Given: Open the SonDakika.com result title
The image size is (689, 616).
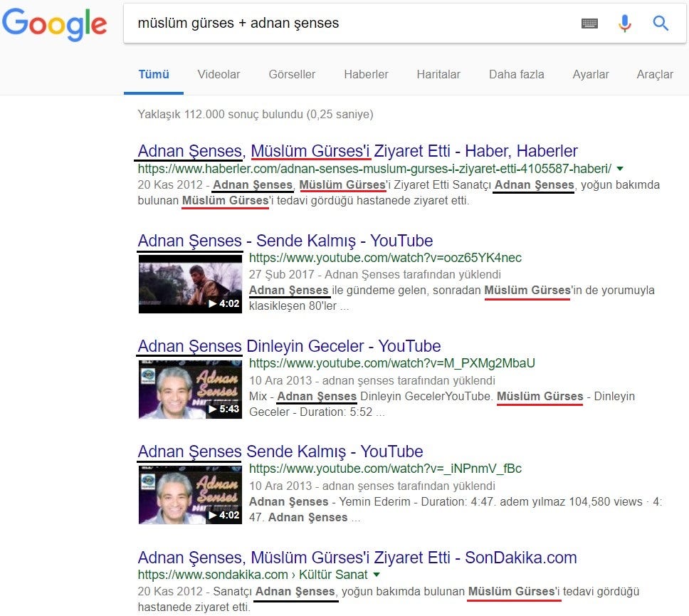Looking at the screenshot, I should [357, 558].
